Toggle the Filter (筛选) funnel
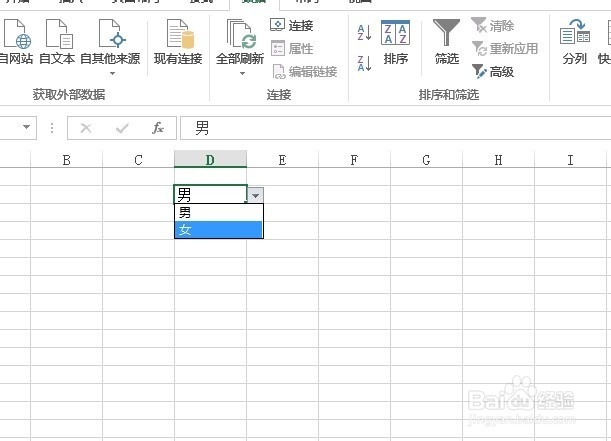 (447, 42)
